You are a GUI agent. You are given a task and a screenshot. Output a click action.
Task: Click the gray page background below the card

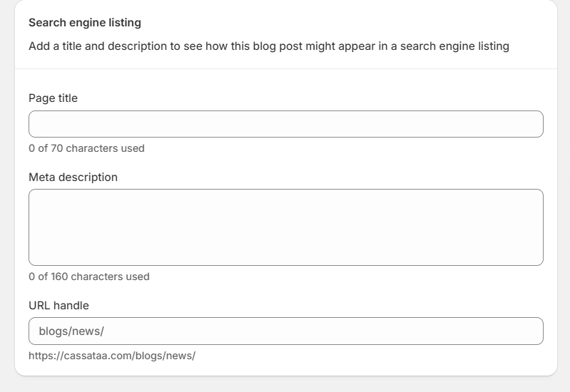285,385
